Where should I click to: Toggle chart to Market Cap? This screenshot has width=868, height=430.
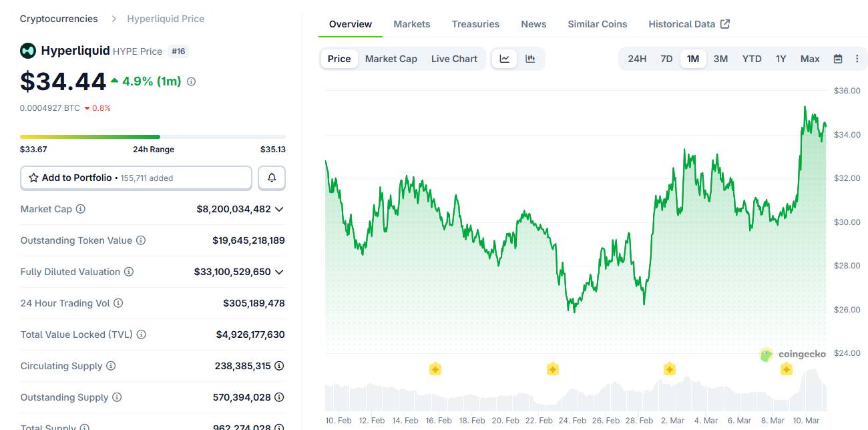click(391, 59)
